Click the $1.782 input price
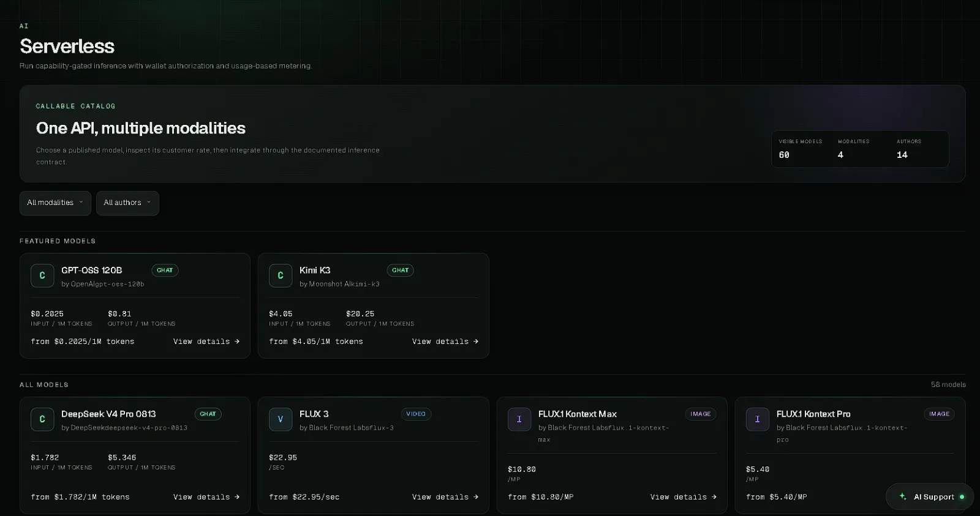This screenshot has width=980, height=516. point(45,457)
